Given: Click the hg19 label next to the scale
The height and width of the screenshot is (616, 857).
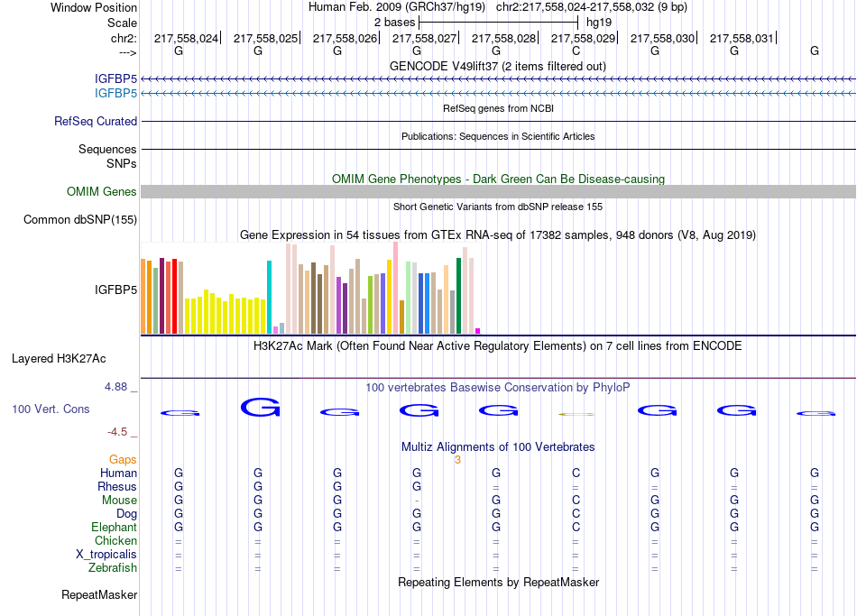Looking at the screenshot, I should point(599,23).
